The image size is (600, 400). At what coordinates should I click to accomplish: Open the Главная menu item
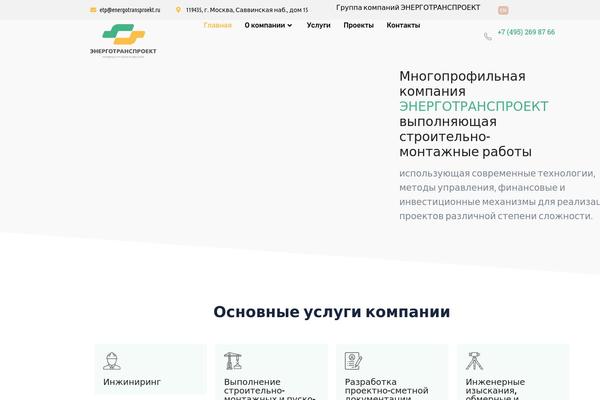[218, 25]
